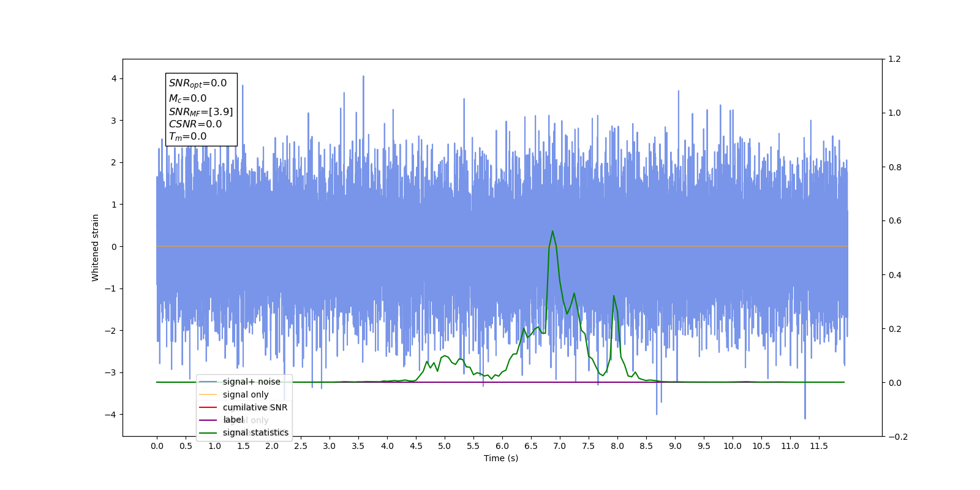Click the 'cumilative SNR' legend label
The image size is (980, 490).
click(x=255, y=407)
